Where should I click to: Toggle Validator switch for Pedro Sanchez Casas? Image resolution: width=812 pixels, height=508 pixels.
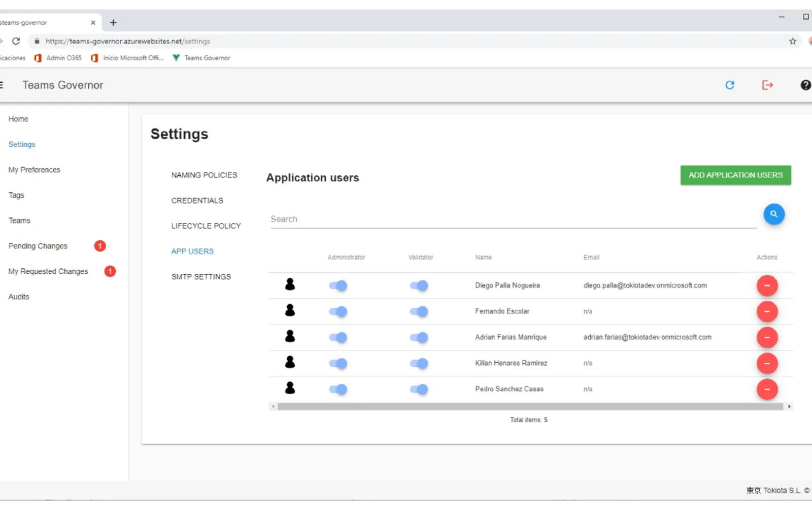419,389
